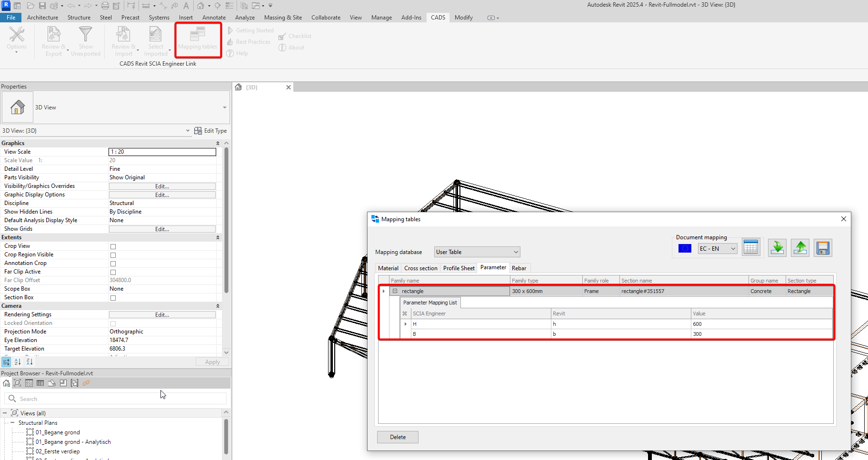Open the document mapping table icon
Viewport: 868px width, 460px height.
click(x=751, y=248)
